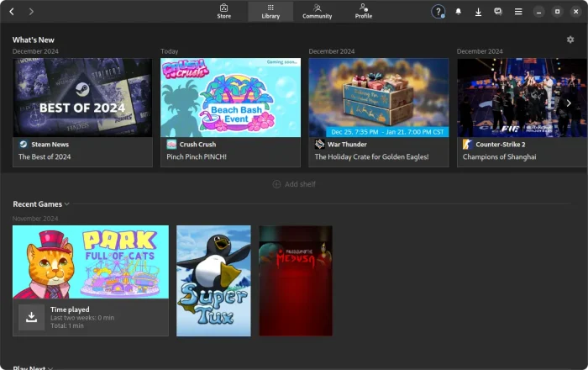Install Park Full of Cats via download button

pyautogui.click(x=32, y=317)
